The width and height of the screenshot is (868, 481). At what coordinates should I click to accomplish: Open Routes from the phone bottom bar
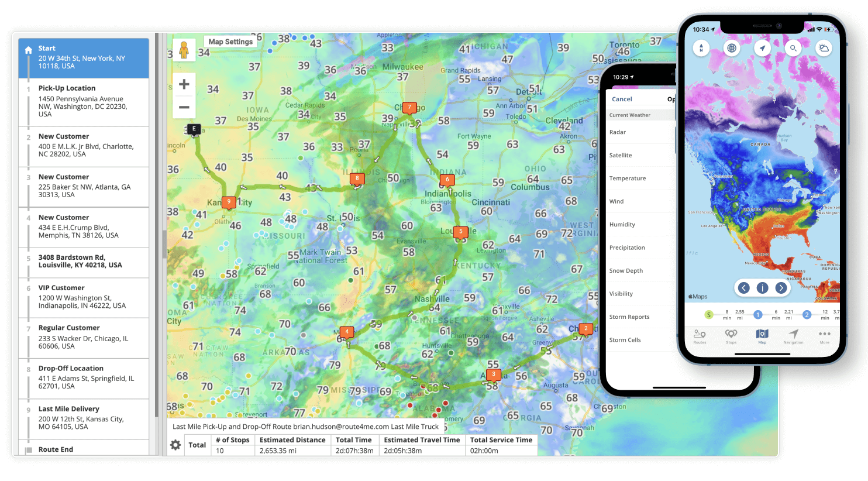(x=700, y=335)
